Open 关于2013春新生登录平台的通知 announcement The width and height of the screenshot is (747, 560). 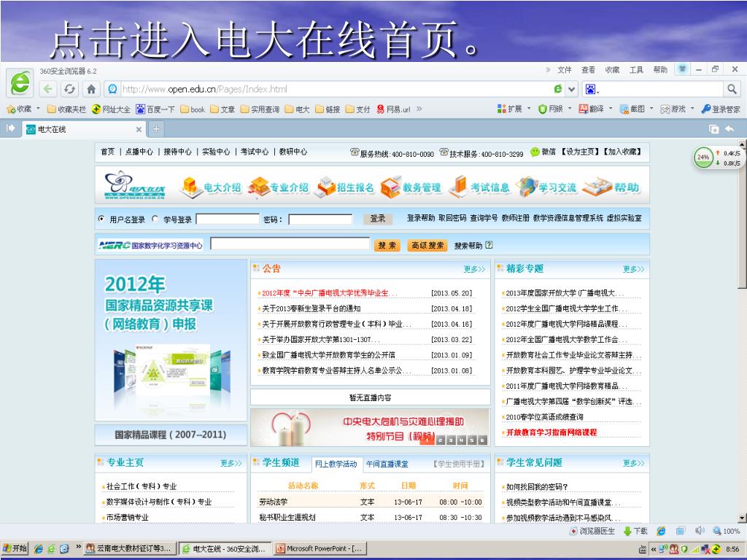(x=311, y=308)
